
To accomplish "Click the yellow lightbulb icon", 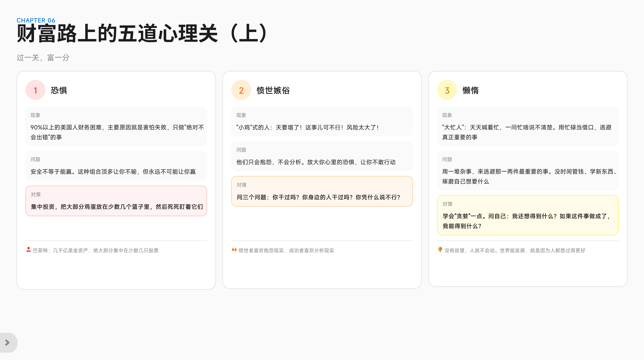I will [440, 250].
